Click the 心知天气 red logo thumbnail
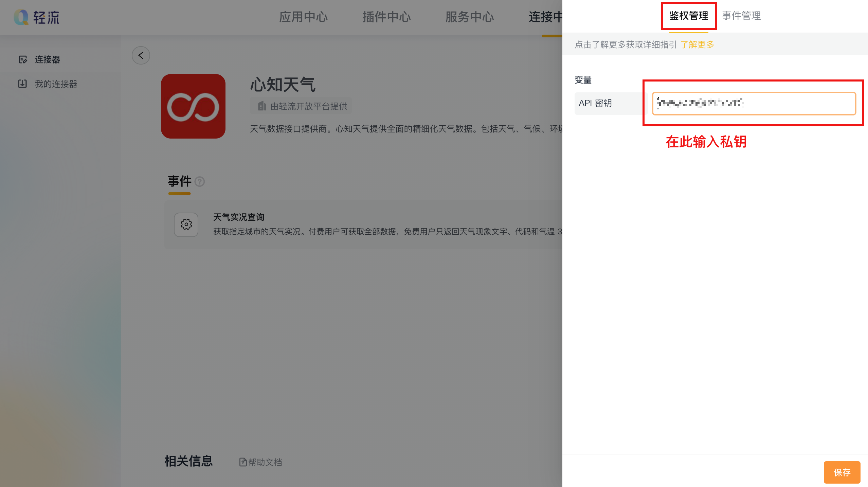 [193, 106]
